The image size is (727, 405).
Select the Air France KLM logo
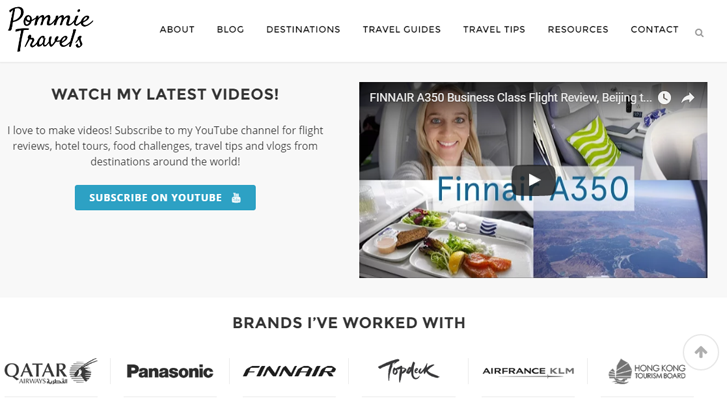(x=528, y=371)
